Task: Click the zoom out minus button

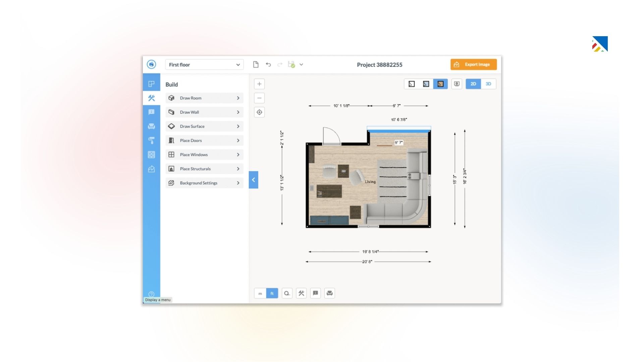Action: coord(259,98)
